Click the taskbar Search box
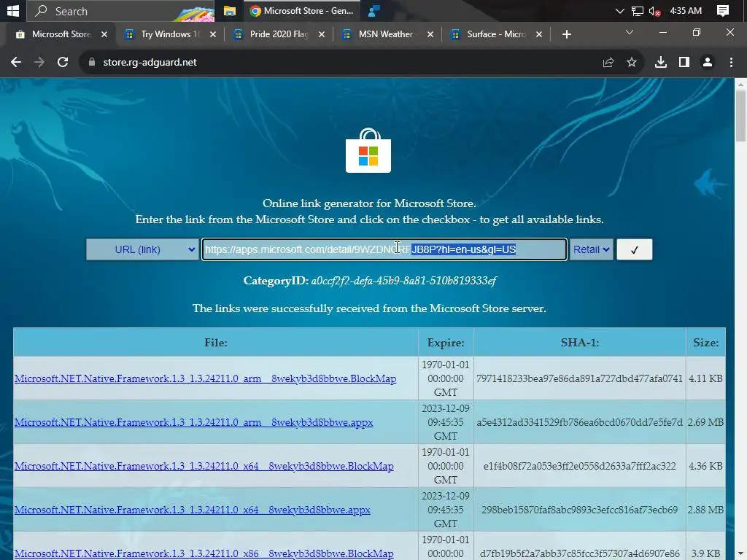The image size is (747, 560). click(120, 10)
